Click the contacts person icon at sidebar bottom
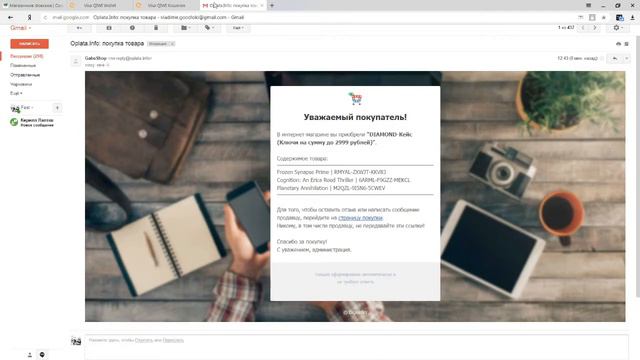640x360 pixels. 29,355
